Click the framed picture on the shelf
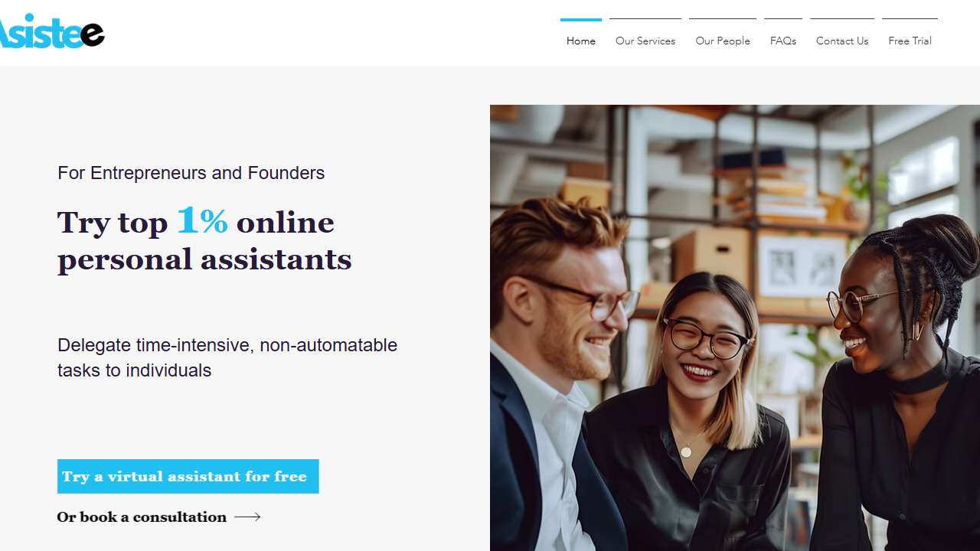 point(802,266)
